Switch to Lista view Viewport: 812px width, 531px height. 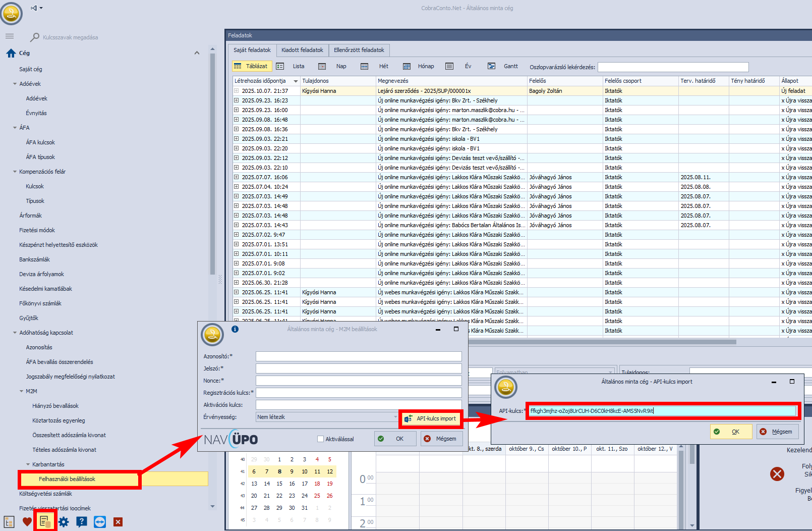(292, 66)
